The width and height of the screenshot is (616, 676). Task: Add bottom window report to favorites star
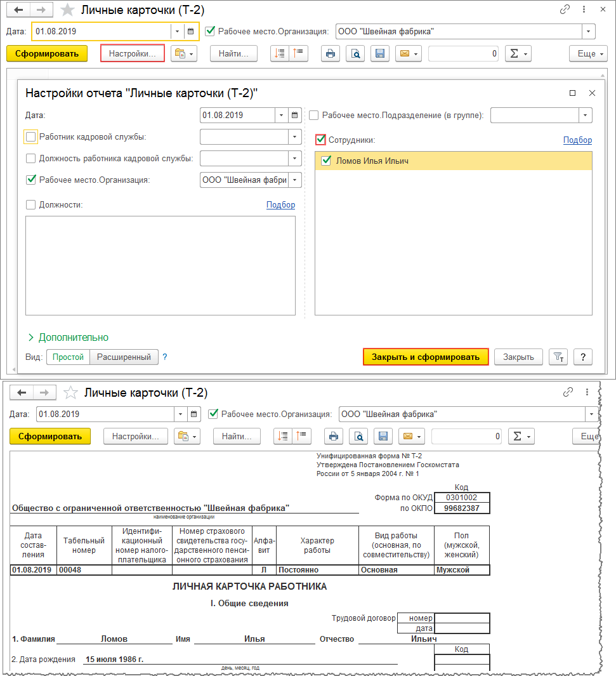coord(70,392)
